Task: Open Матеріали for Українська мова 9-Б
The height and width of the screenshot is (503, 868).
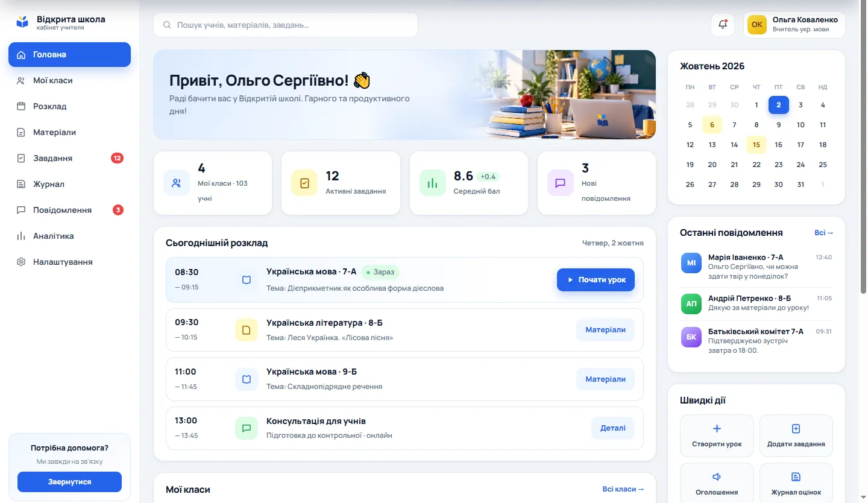Action: tap(605, 379)
